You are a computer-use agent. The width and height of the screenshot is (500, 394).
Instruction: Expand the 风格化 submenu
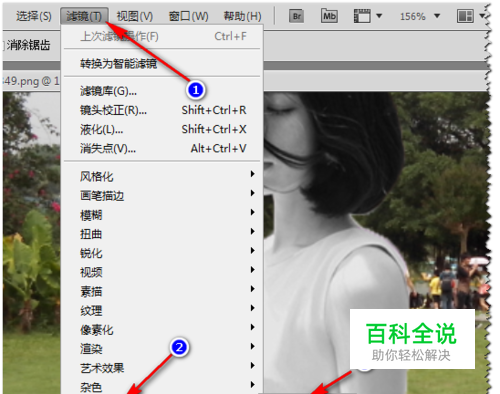(x=162, y=176)
